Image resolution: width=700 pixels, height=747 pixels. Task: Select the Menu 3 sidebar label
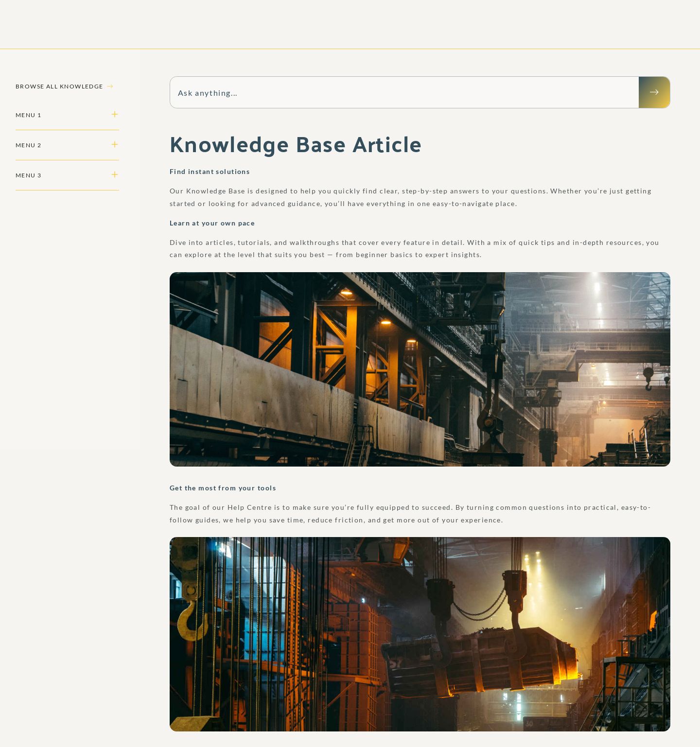(28, 175)
